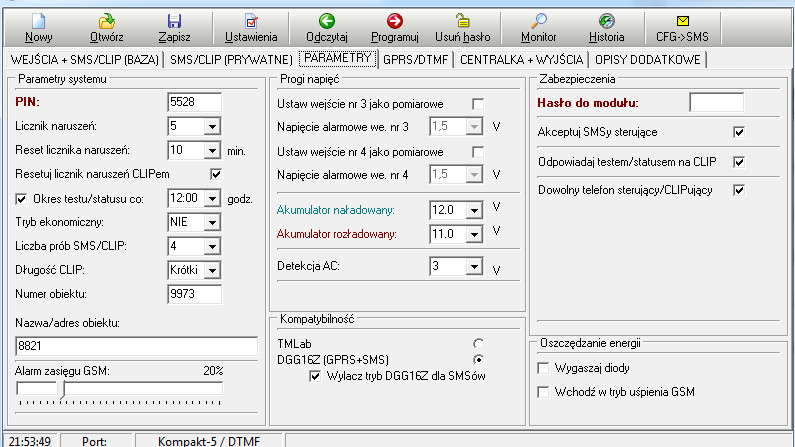Save with the Zapisz floppy icon
The image size is (795, 447).
[x=174, y=21]
